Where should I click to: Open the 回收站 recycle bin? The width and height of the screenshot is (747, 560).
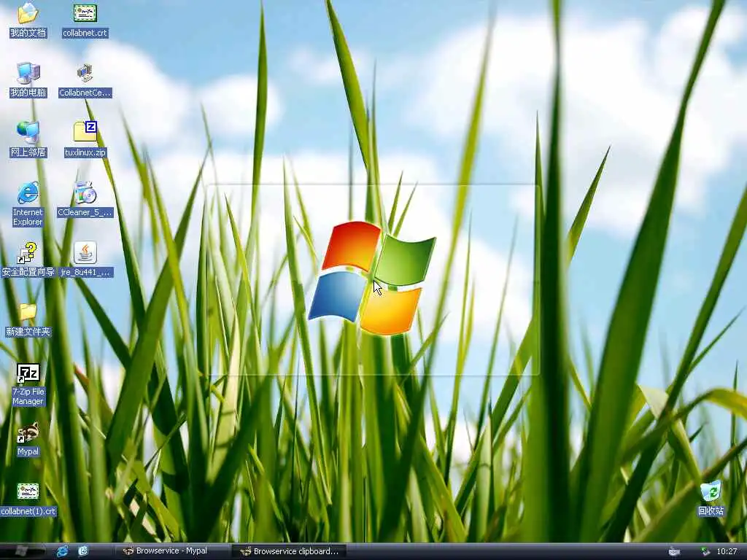click(x=711, y=498)
